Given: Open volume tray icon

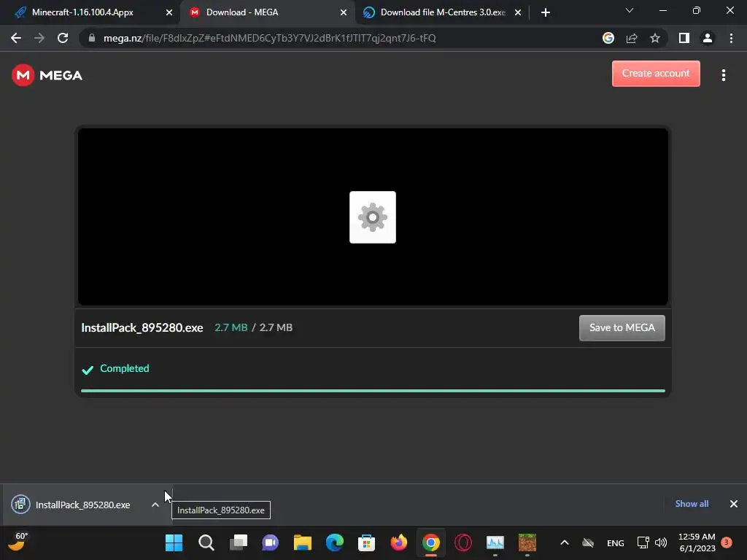Looking at the screenshot, I should [661, 542].
